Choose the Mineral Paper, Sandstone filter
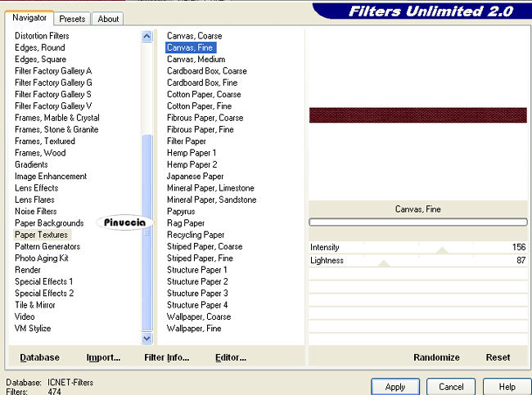The height and width of the screenshot is (395, 532). (x=212, y=200)
